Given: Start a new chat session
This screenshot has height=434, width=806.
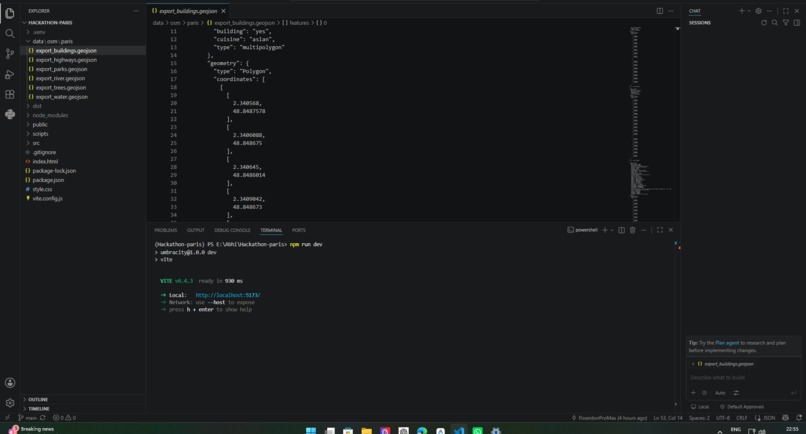Looking at the screenshot, I should [x=741, y=11].
